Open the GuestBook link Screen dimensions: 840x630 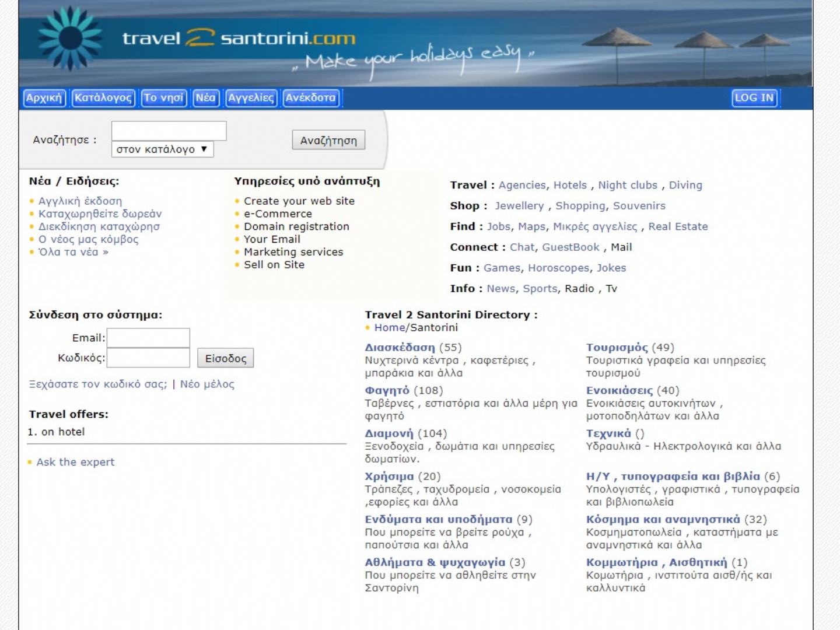tap(570, 247)
